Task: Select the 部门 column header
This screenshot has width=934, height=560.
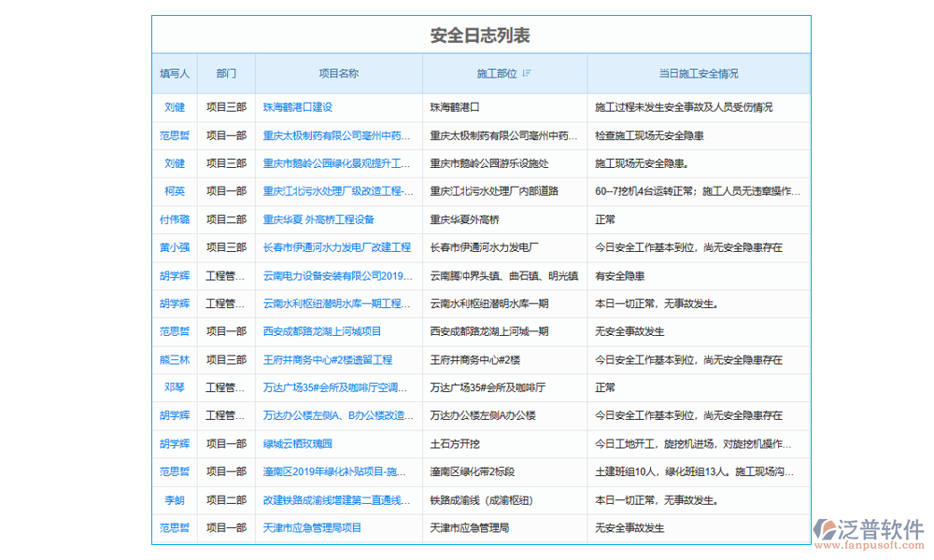Action: click(224, 73)
